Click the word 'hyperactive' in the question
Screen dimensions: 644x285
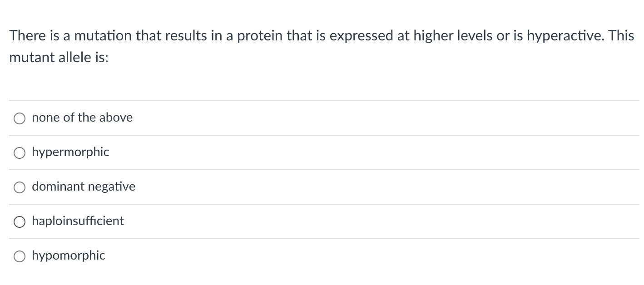pyautogui.click(x=564, y=37)
